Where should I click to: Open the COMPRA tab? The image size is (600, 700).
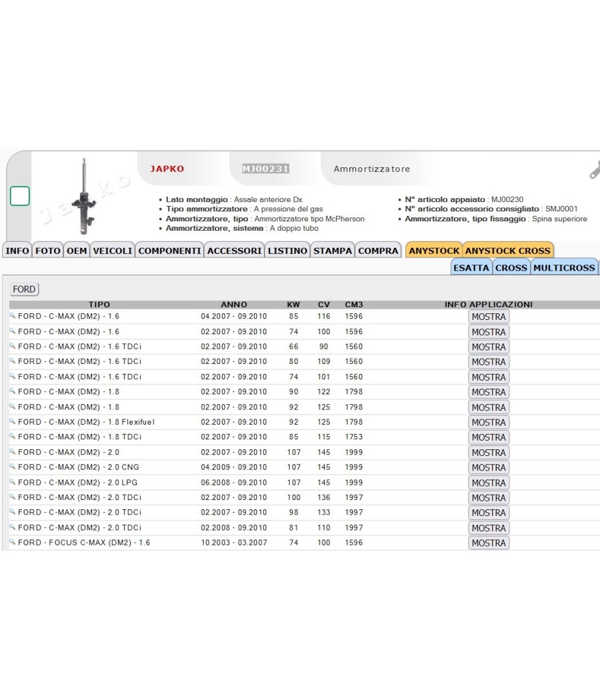coord(378,251)
